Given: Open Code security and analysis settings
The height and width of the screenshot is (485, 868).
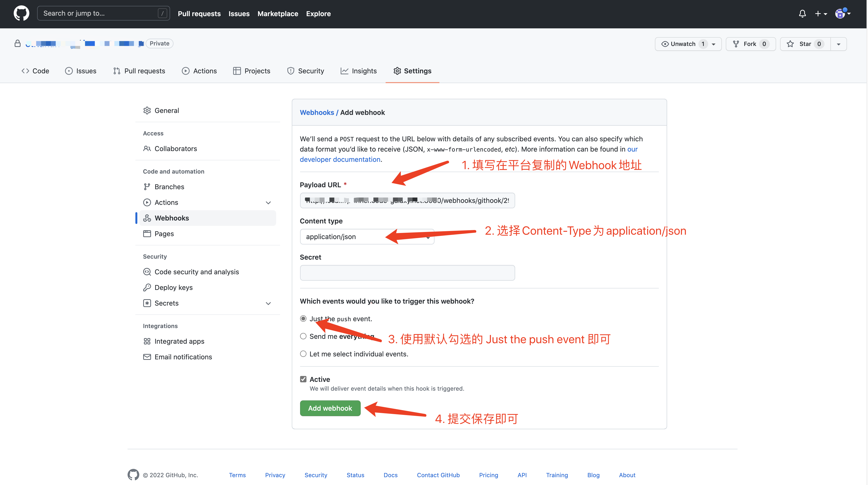Looking at the screenshot, I should 196,271.
